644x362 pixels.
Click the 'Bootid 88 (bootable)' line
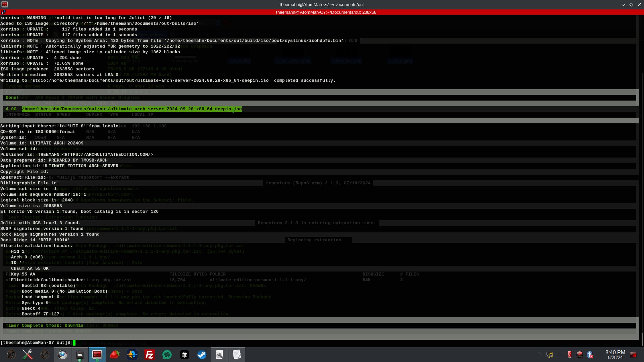click(x=49, y=286)
